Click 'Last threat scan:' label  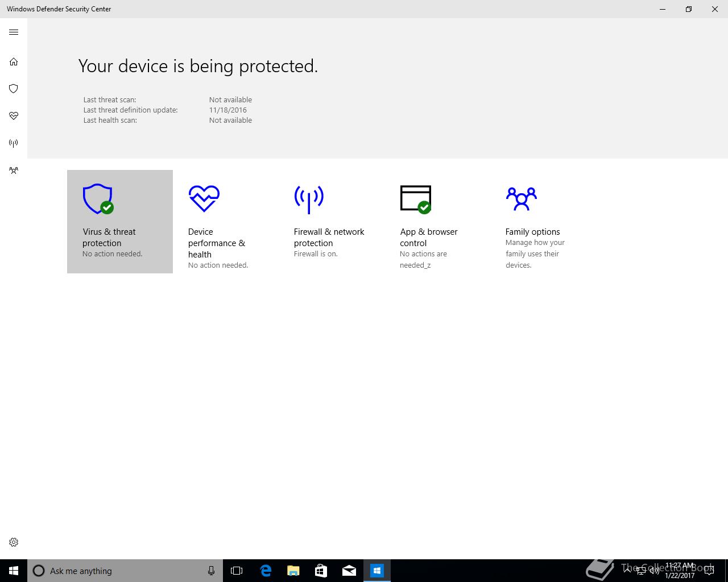coord(110,100)
